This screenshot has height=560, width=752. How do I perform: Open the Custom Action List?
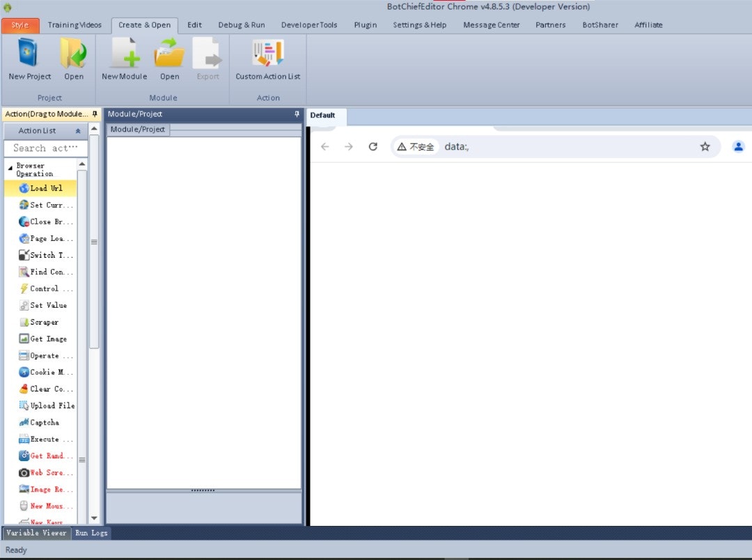click(267, 59)
